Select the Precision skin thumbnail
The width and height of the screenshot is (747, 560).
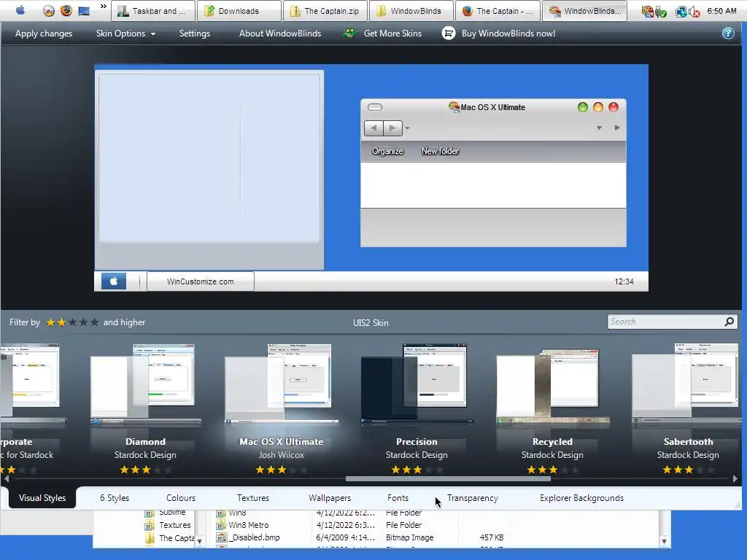(x=417, y=384)
